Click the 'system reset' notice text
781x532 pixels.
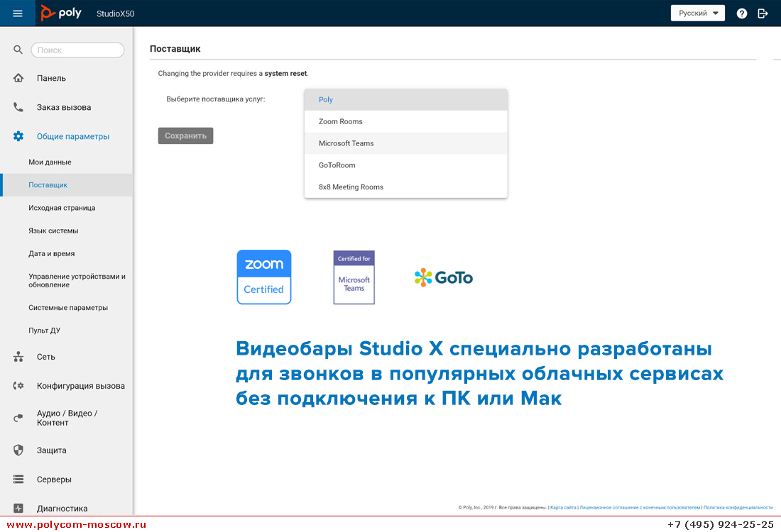pos(285,74)
